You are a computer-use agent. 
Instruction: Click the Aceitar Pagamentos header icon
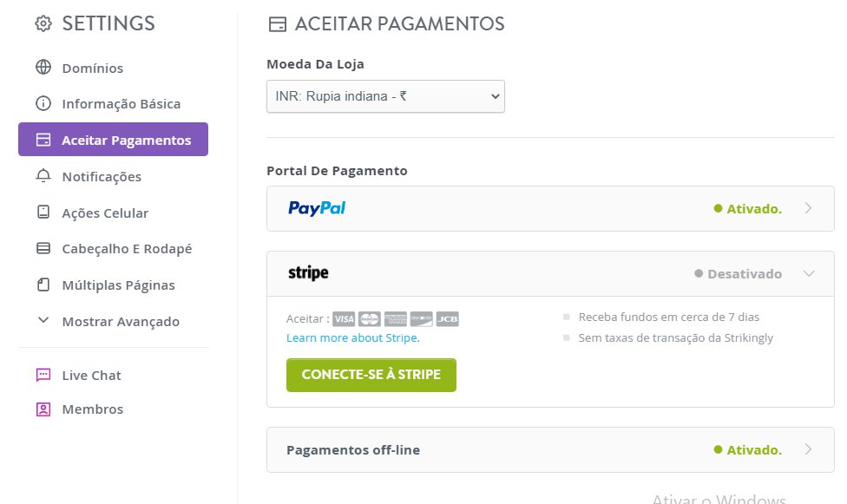[278, 24]
